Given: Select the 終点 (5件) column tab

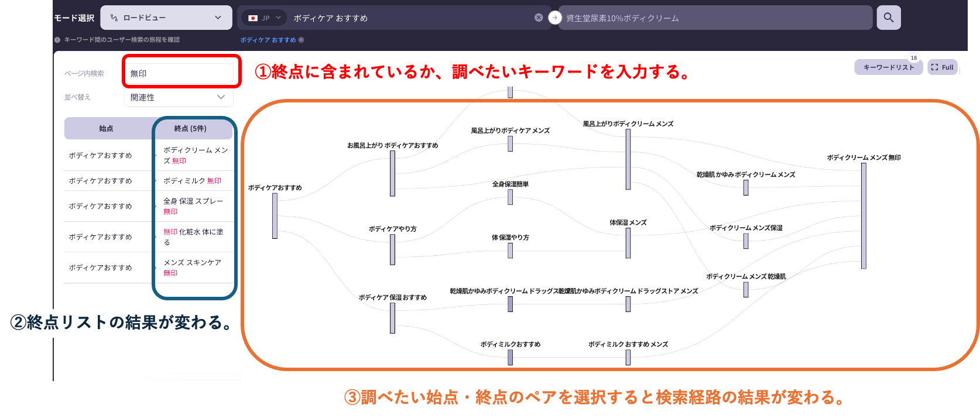Looking at the screenshot, I should tap(190, 128).
